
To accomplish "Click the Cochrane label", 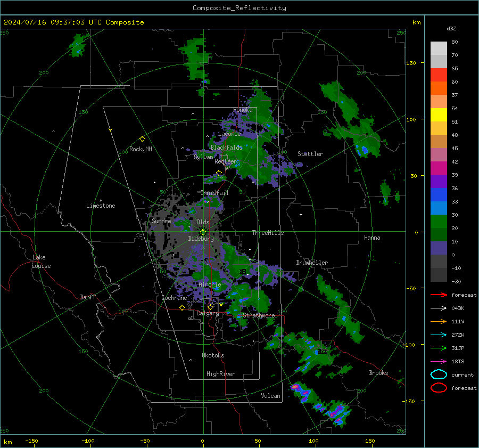I will (174, 298).
